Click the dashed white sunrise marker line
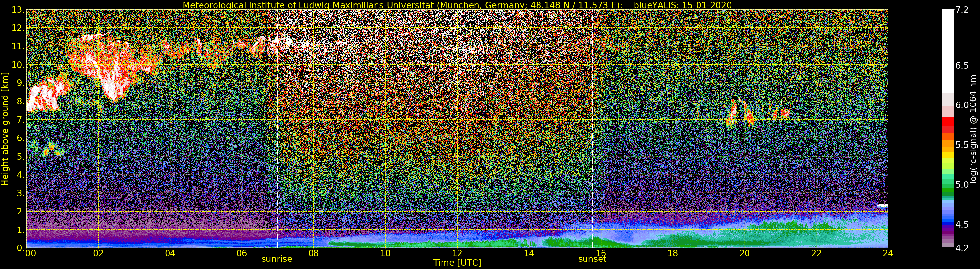This screenshot has height=269, width=980. pos(277,129)
